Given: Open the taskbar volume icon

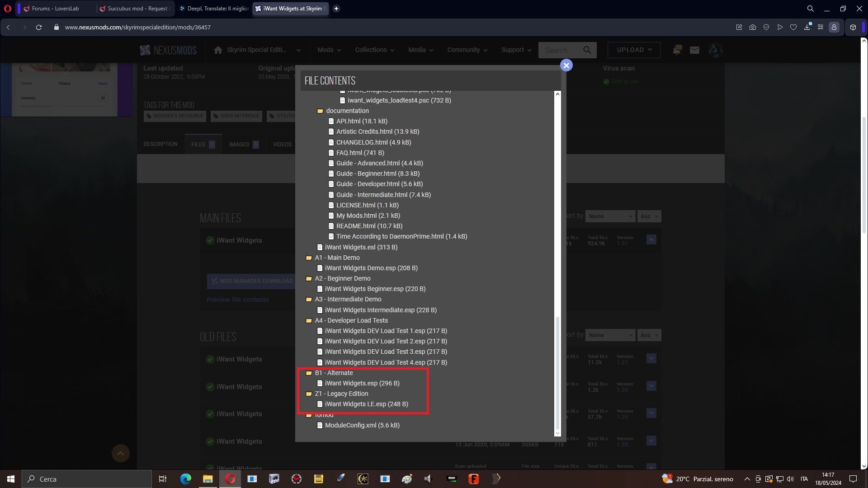Looking at the screenshot, I should pyautogui.click(x=790, y=479).
